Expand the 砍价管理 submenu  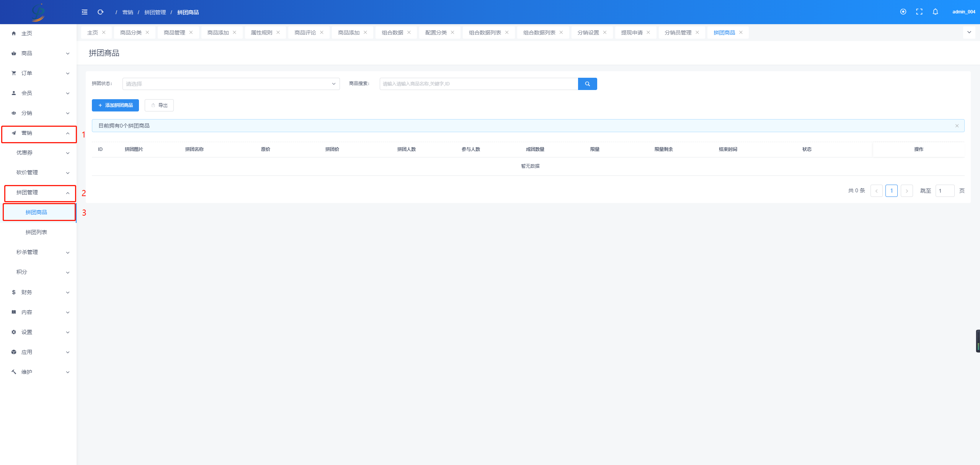38,173
